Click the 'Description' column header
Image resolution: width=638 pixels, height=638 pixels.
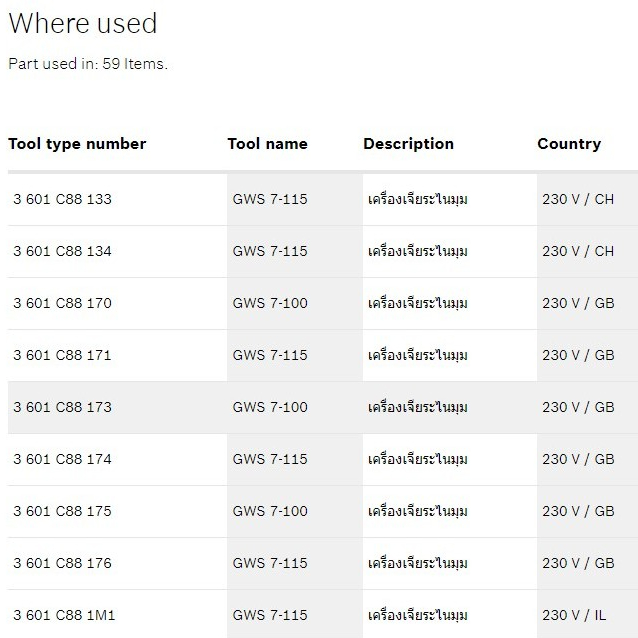coord(408,144)
